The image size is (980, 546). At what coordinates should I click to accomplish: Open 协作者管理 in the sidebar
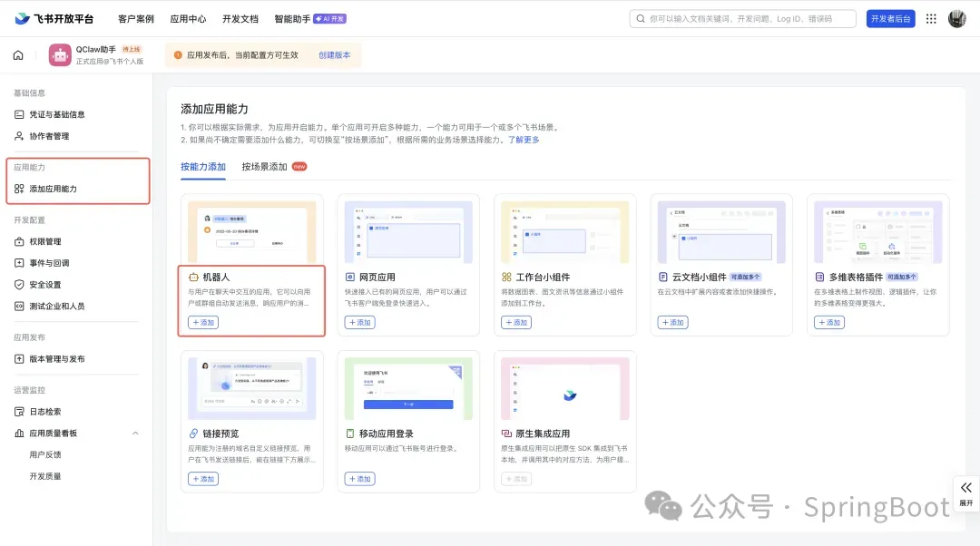click(49, 136)
